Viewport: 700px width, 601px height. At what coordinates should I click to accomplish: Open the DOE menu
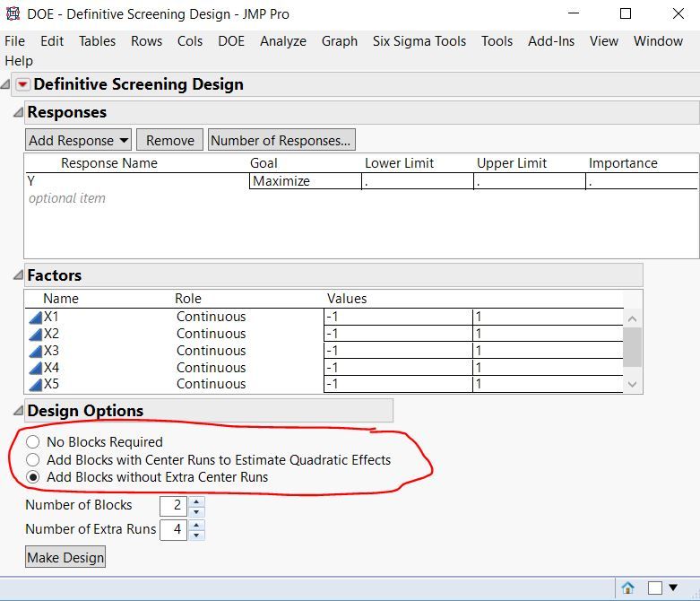pos(231,41)
